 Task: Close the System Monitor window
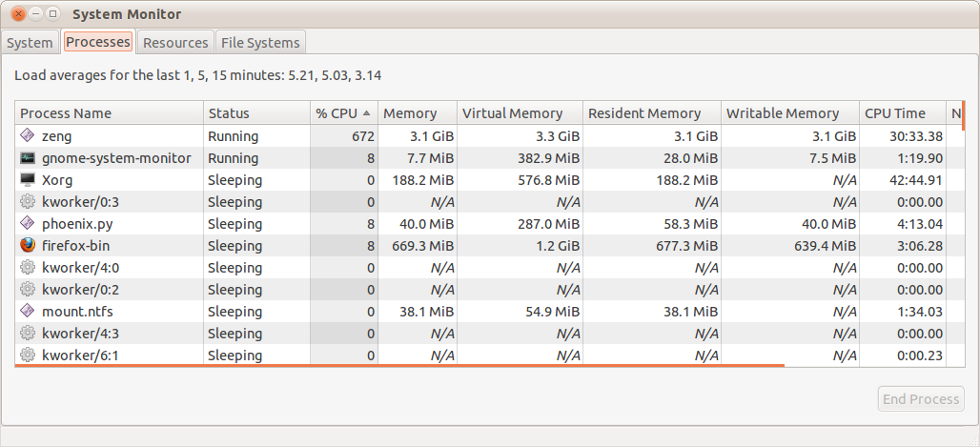19,13
